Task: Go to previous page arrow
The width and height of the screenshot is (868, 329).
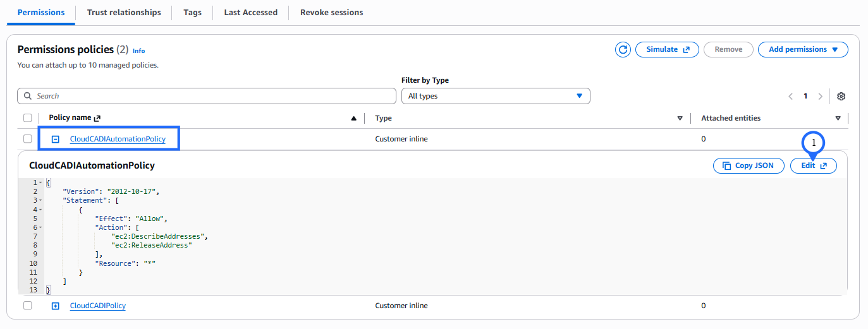Action: (x=790, y=97)
